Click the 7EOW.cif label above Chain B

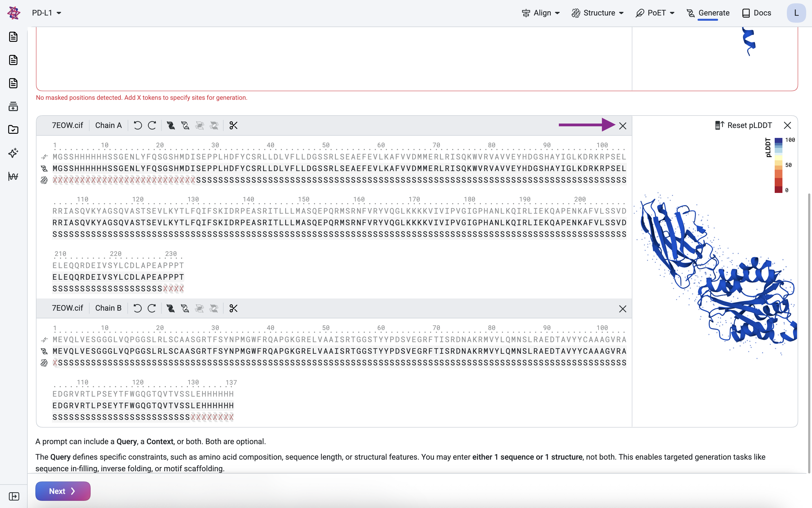click(67, 308)
